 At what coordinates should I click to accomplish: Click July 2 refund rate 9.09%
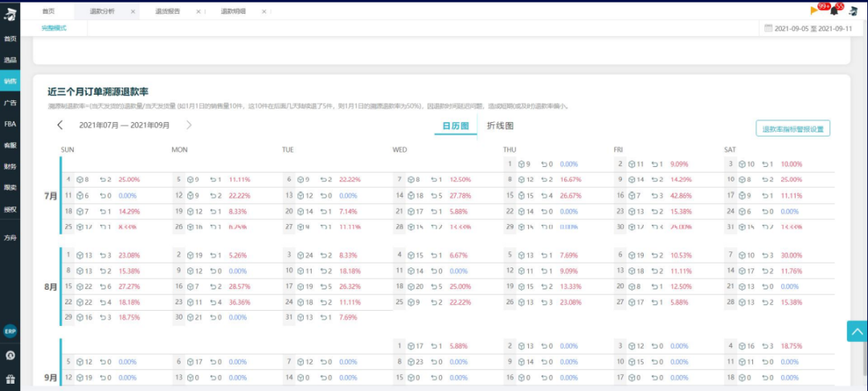tap(681, 165)
